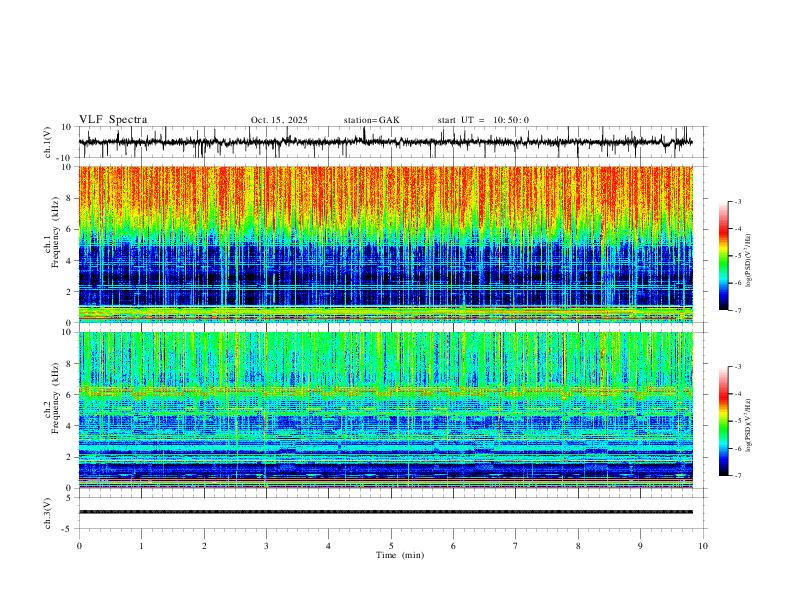Click time axis tick label '0'
Screen dimensions: 792x612
(79, 546)
